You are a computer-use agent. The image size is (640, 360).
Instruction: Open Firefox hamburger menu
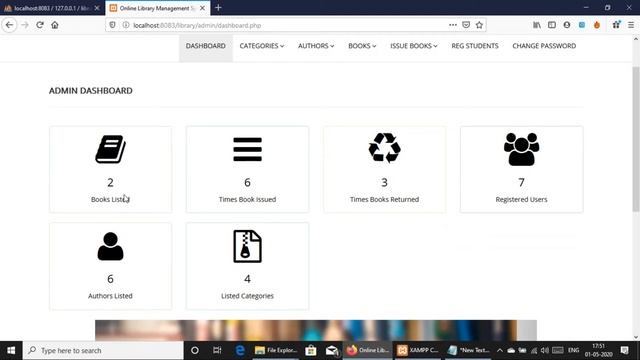631,25
